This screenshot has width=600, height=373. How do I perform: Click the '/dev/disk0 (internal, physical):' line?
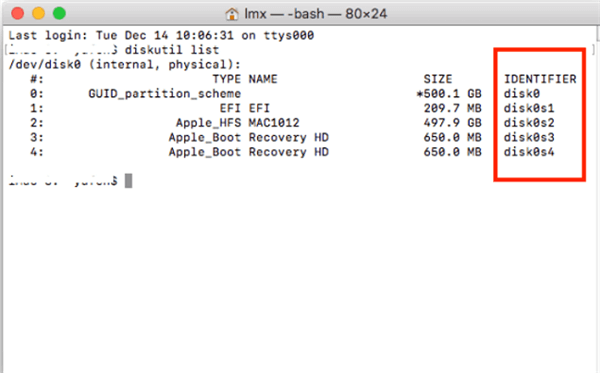[125, 65]
